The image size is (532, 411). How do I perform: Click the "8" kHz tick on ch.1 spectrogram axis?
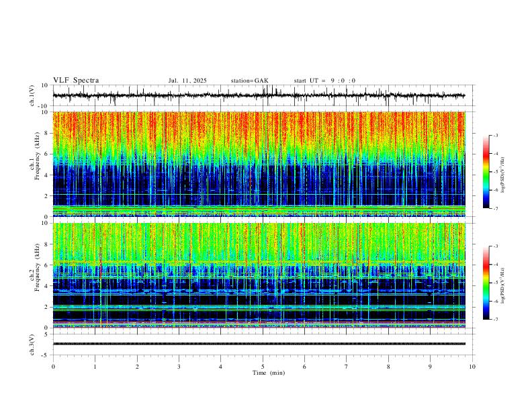(47, 133)
